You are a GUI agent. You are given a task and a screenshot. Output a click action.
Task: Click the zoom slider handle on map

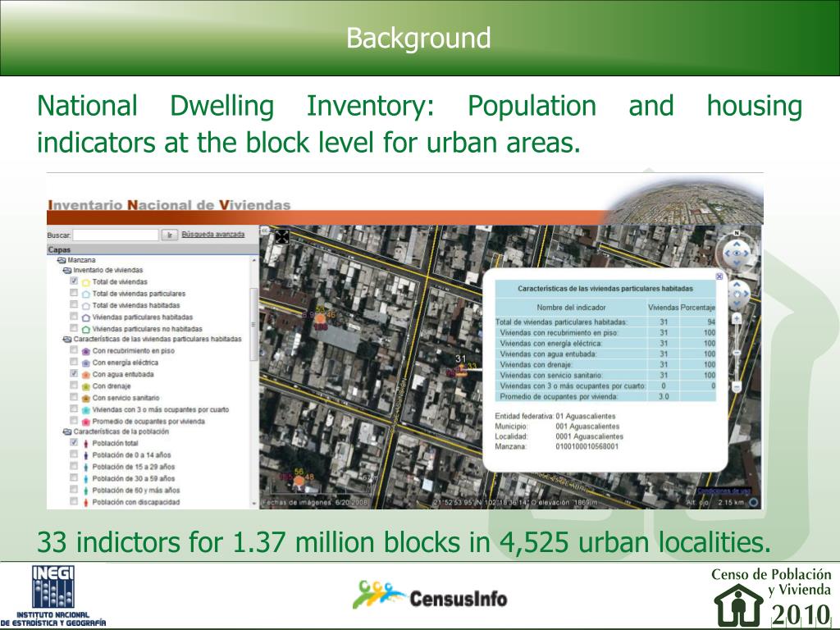point(737,353)
